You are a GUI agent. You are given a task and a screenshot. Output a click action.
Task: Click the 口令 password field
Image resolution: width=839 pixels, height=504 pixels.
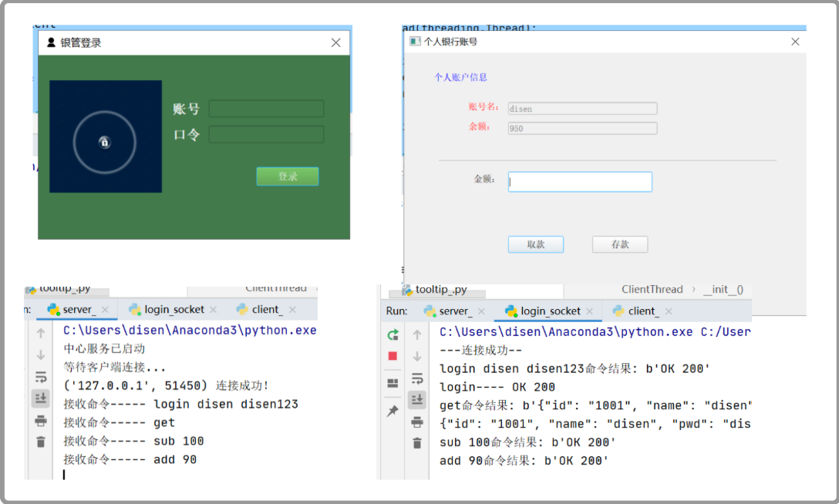coord(266,134)
